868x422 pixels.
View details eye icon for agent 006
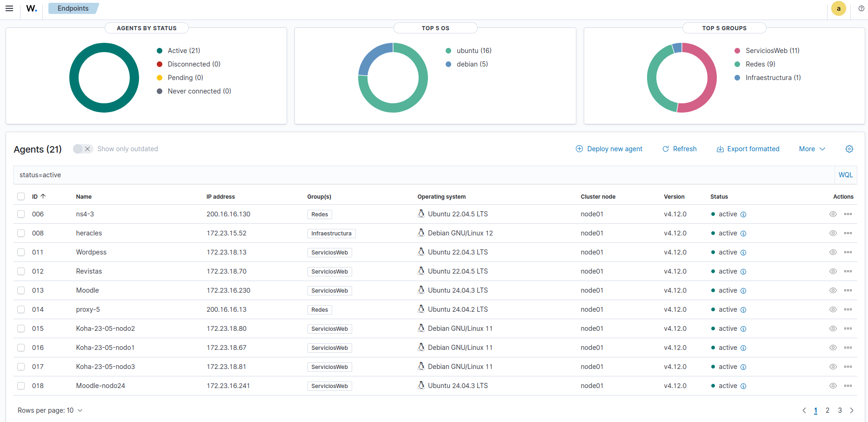point(833,214)
